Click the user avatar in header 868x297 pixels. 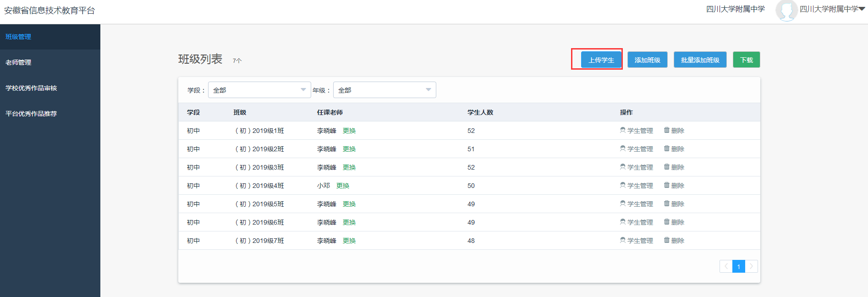coord(786,10)
